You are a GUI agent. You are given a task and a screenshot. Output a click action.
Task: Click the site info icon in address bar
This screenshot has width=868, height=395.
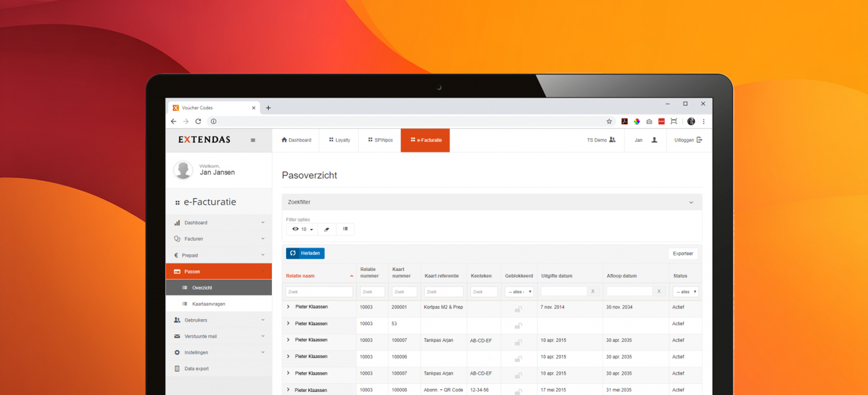(x=213, y=122)
